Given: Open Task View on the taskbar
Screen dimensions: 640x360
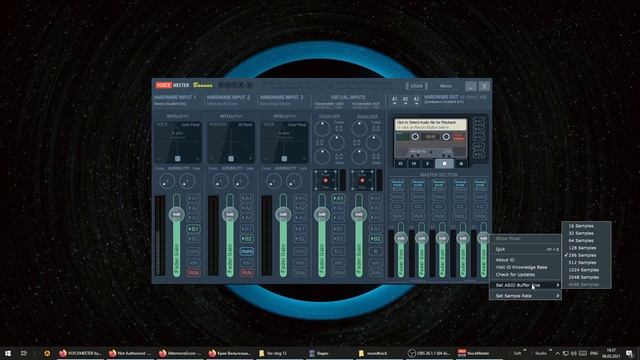Looking at the screenshot, I should pos(24,353).
